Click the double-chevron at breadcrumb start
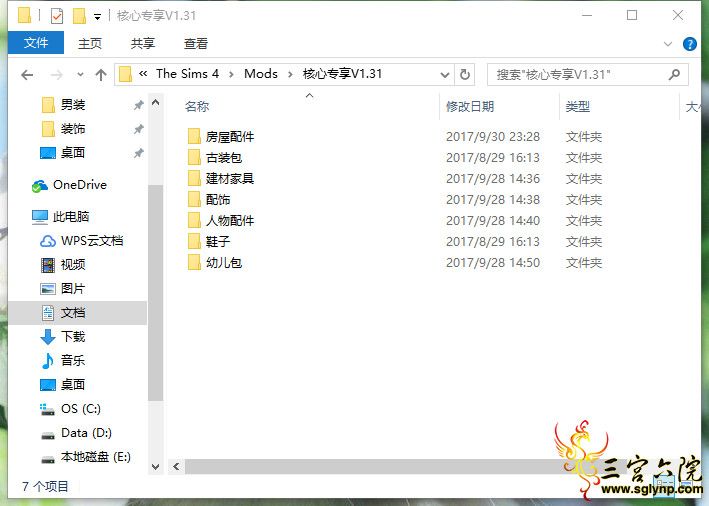Screen dimensions: 709x506 click(143, 74)
